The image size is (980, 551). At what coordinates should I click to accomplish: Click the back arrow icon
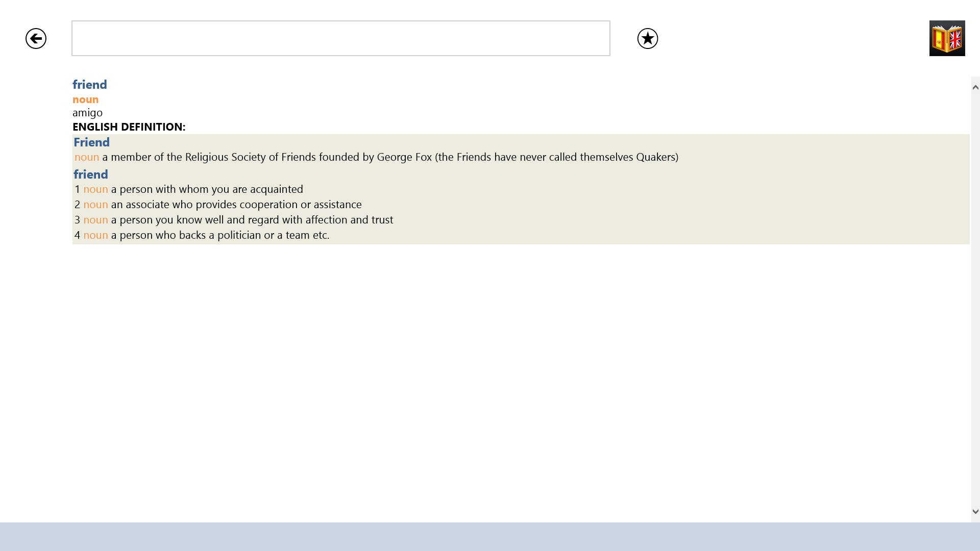36,38
